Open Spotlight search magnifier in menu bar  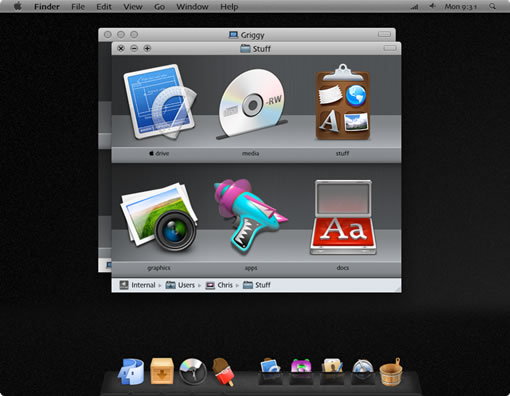492,6
